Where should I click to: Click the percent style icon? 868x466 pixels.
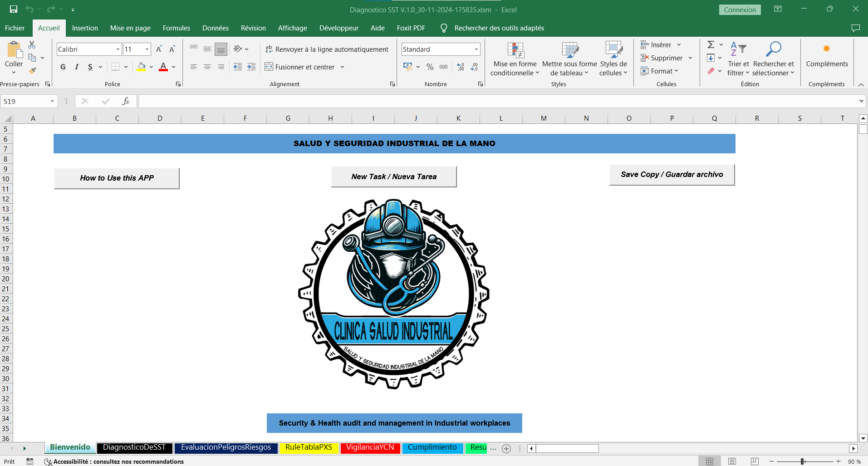click(x=430, y=67)
